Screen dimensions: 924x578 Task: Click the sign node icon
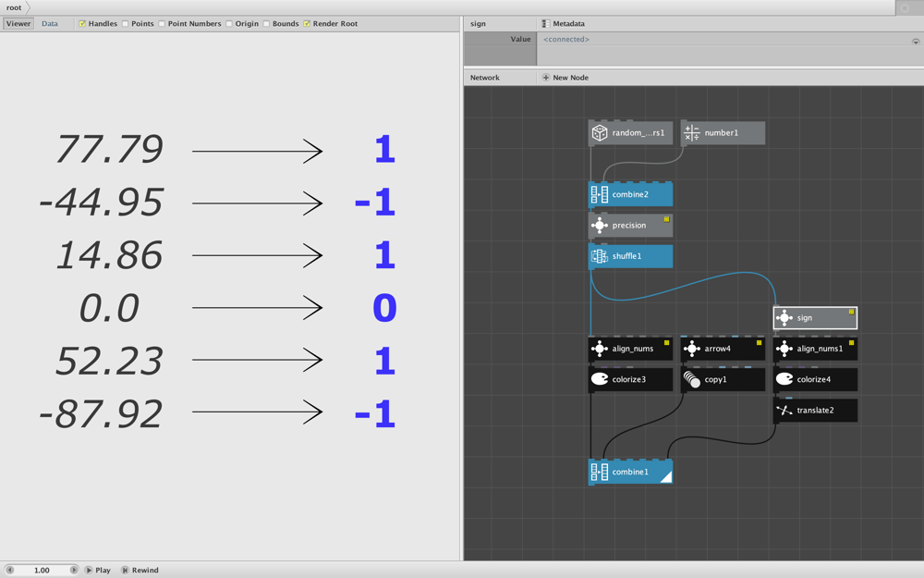(784, 318)
